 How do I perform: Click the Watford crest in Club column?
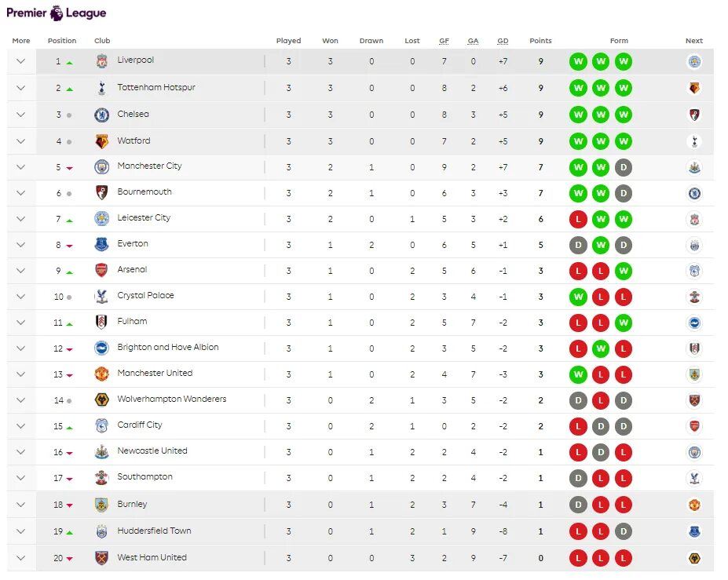[101, 141]
